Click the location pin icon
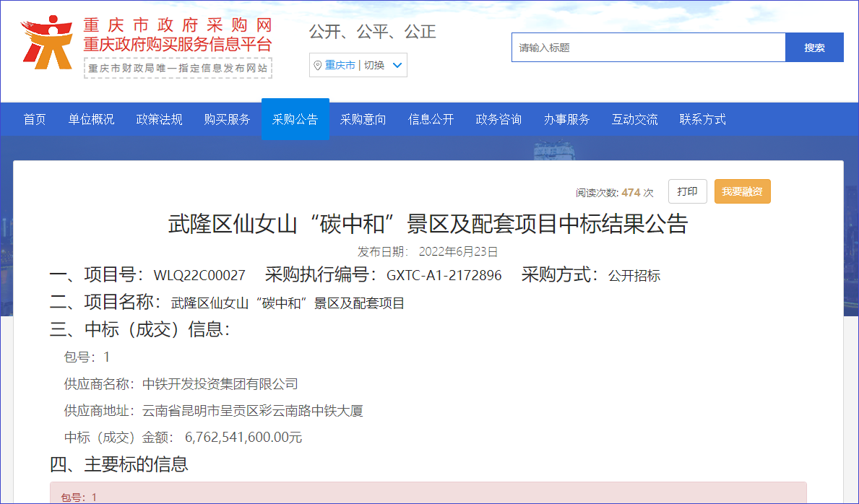The image size is (859, 504). click(317, 66)
